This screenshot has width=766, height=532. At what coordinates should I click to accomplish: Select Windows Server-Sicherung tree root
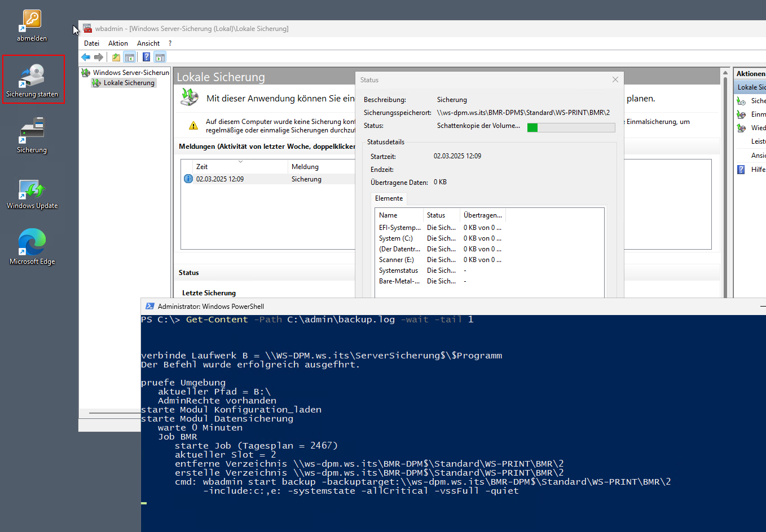click(131, 73)
